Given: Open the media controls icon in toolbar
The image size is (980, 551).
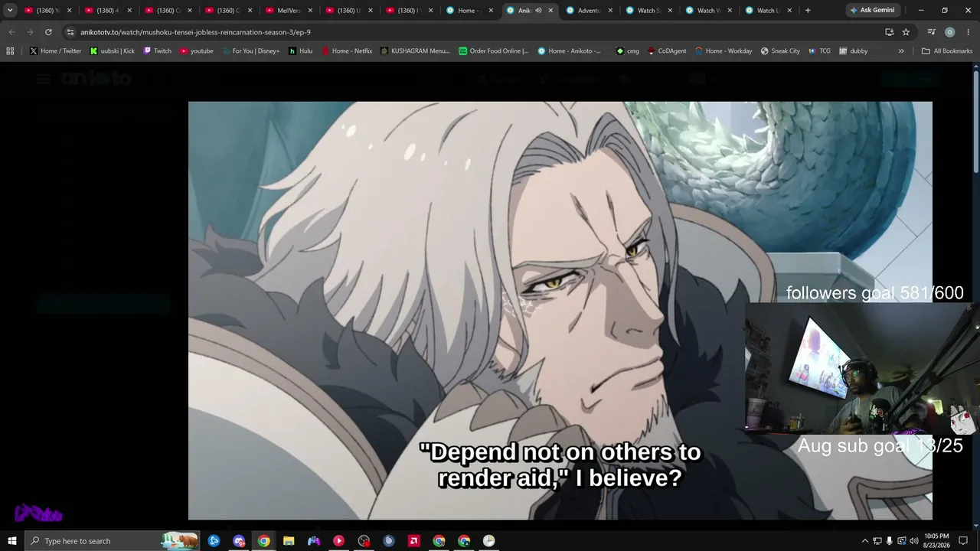Looking at the screenshot, I should tap(931, 32).
